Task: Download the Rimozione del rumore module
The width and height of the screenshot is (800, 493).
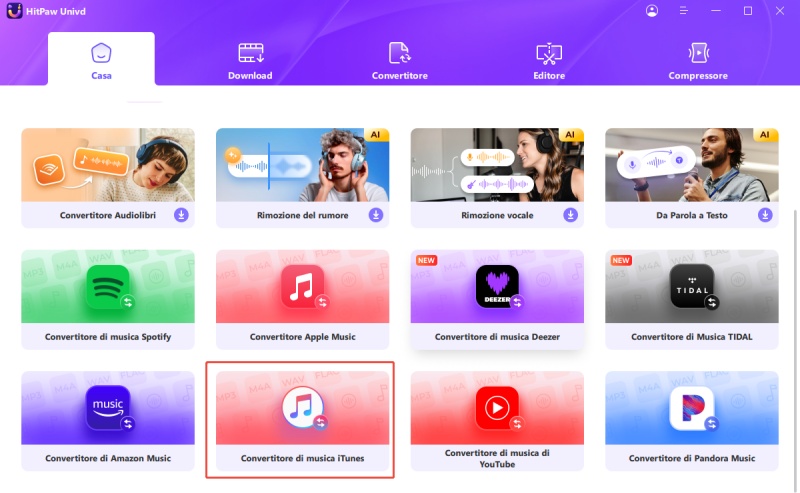Action: [x=376, y=215]
